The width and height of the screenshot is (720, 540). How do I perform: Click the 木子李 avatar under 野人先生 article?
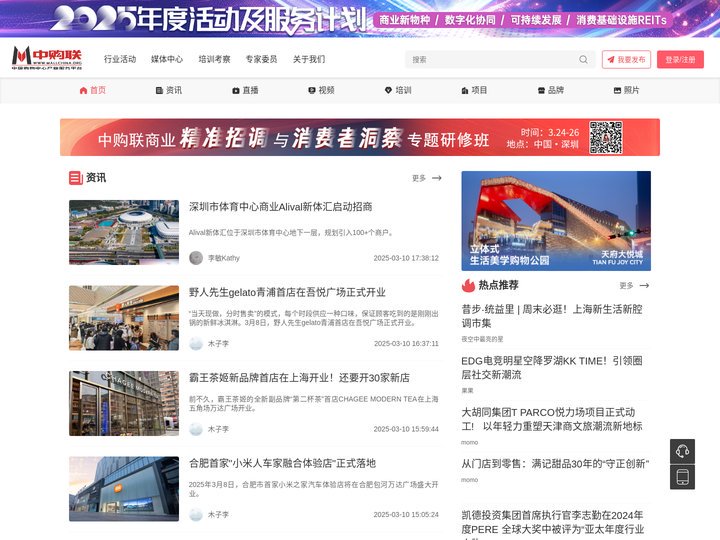196,343
